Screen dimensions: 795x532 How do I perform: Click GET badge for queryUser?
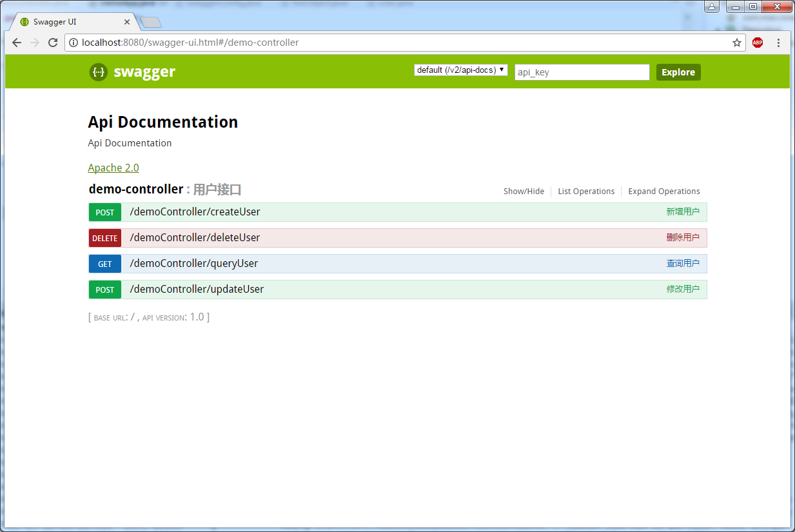point(105,264)
